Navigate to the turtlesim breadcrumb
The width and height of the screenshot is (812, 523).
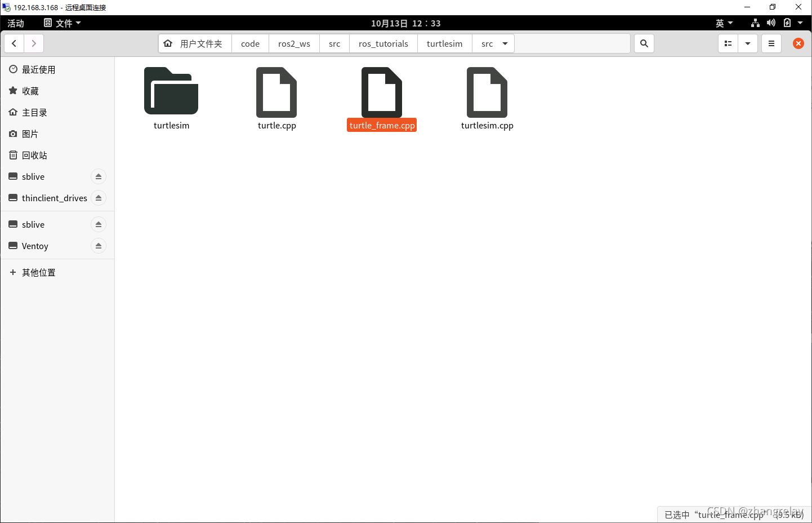[x=444, y=43]
